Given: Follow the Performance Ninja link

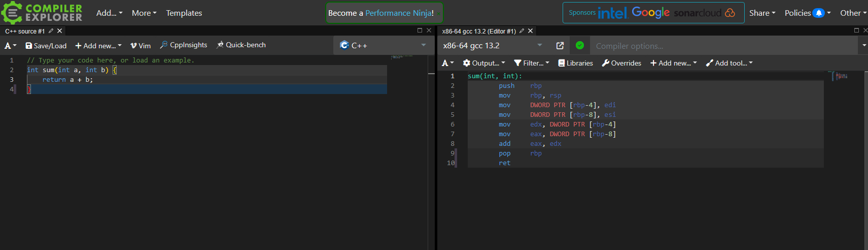Looking at the screenshot, I should click(399, 13).
